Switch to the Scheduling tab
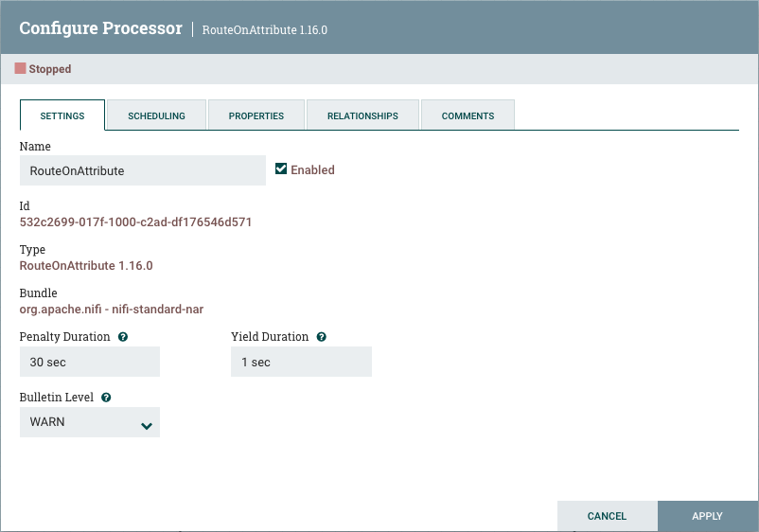 156,115
